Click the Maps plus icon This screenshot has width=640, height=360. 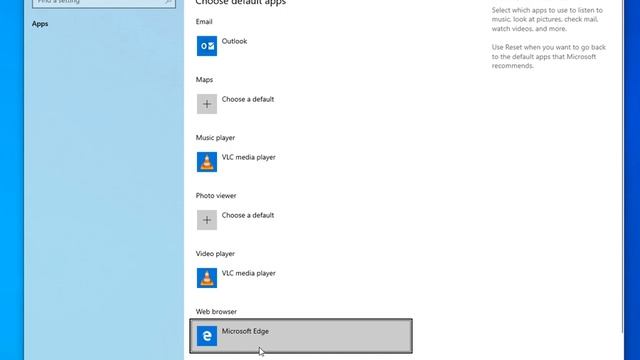tap(207, 104)
